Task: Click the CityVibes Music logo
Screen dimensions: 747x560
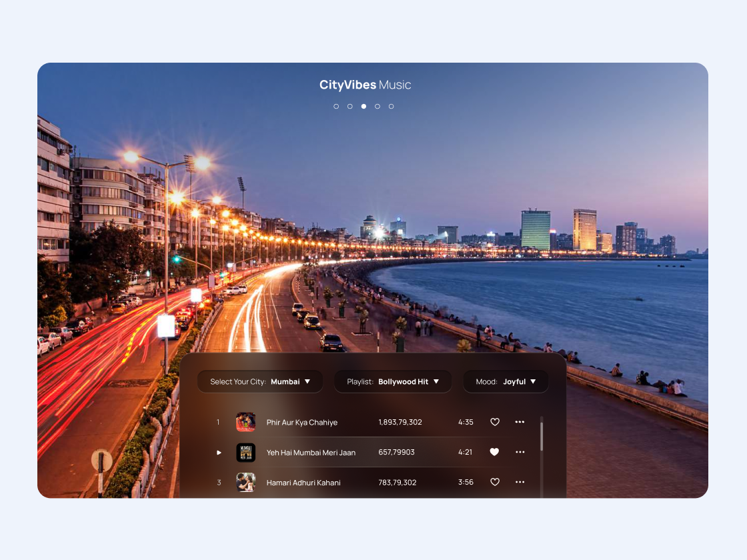Action: pyautogui.click(x=365, y=85)
